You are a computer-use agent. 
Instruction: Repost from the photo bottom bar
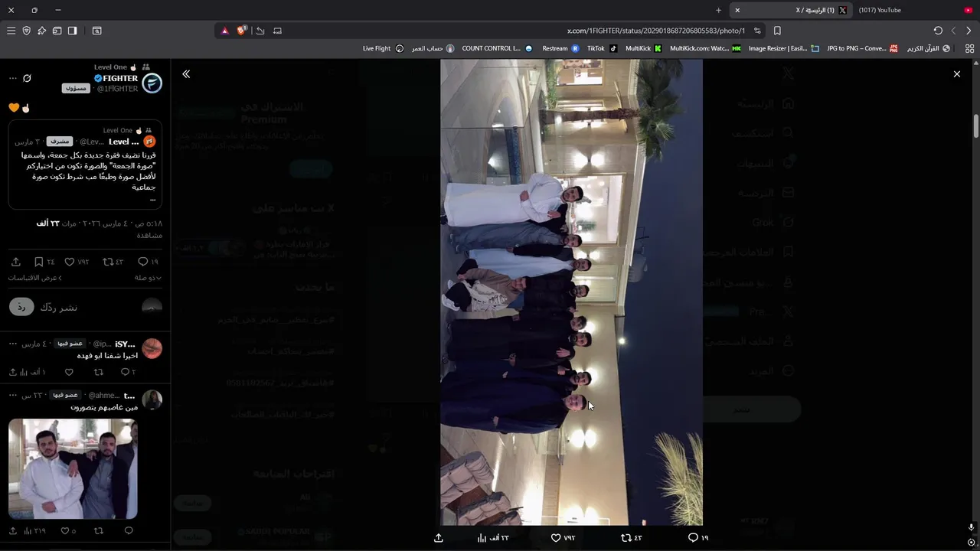(x=631, y=538)
